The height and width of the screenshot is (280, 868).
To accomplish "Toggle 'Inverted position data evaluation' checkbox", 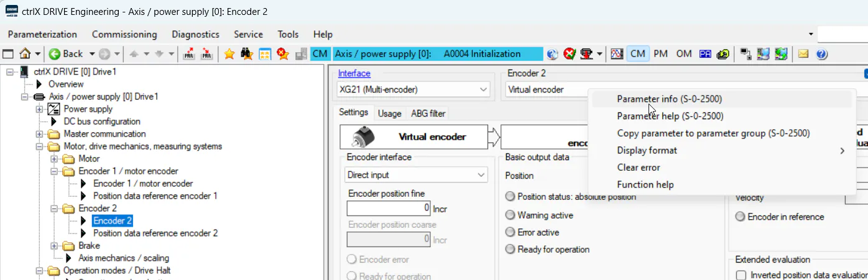I will point(741,275).
